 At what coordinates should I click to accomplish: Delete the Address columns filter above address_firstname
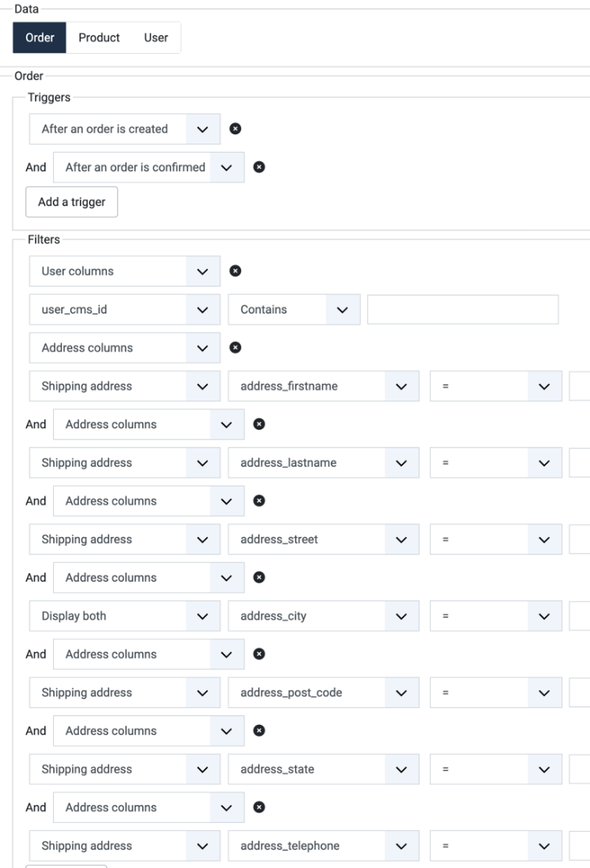coord(236,348)
